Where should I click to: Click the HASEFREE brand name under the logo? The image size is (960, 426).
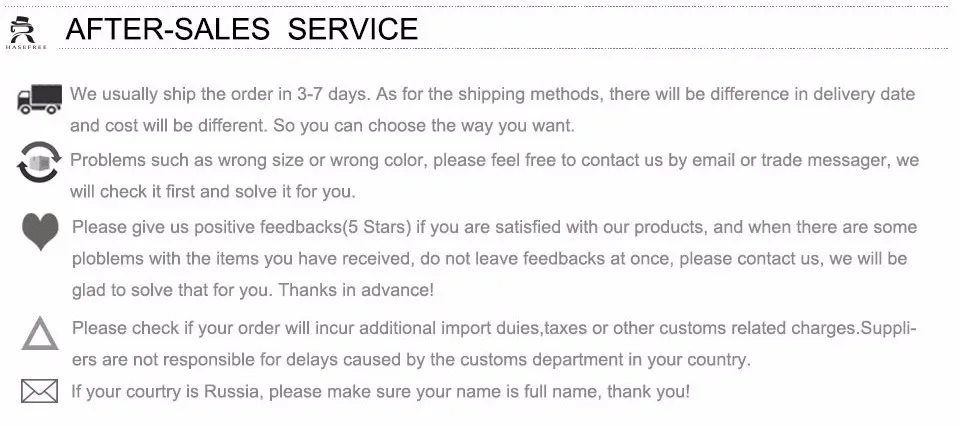[x=26, y=47]
